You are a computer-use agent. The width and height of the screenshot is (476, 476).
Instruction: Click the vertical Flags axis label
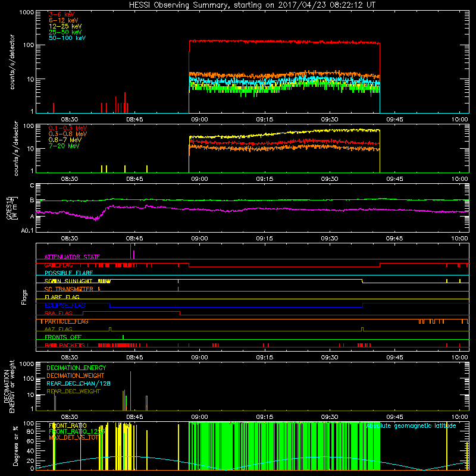[x=24, y=297]
